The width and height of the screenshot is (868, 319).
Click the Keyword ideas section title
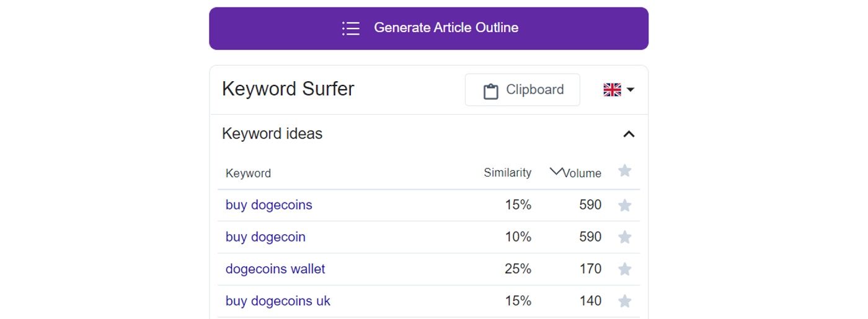point(272,134)
